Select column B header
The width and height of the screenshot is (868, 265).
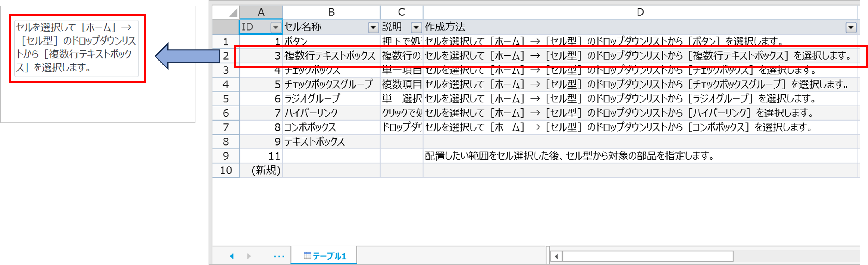pos(331,12)
